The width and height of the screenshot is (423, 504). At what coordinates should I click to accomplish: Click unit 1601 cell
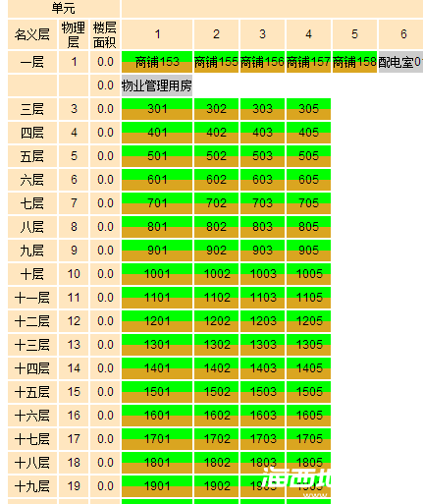[157, 416]
